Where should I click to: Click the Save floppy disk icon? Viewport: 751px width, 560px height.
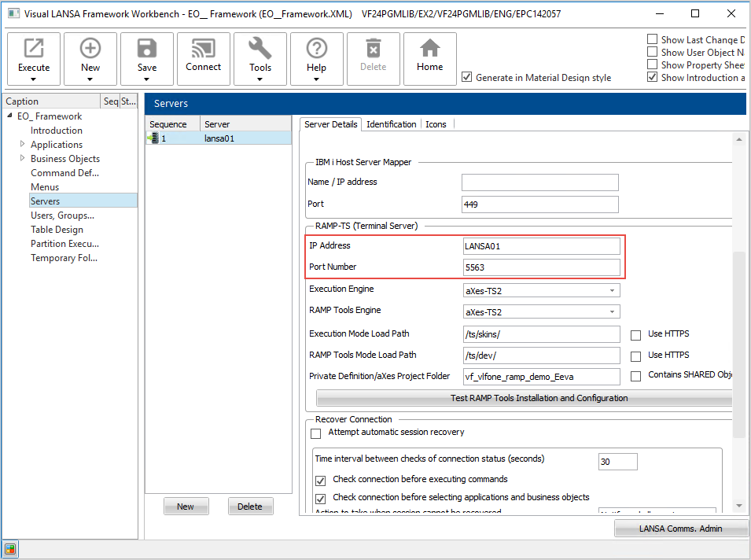(x=147, y=49)
